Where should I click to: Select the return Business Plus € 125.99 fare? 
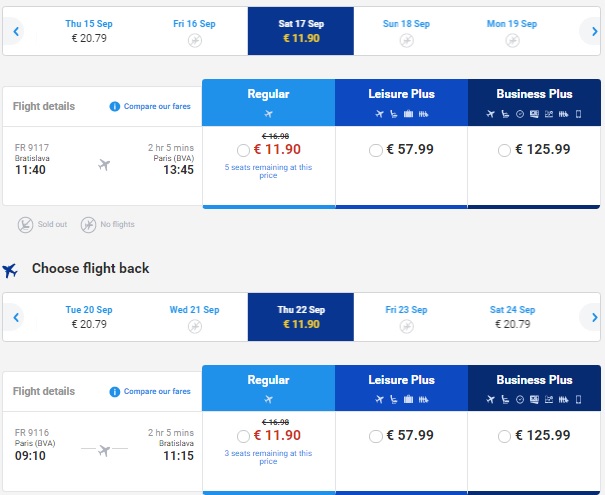click(x=504, y=436)
